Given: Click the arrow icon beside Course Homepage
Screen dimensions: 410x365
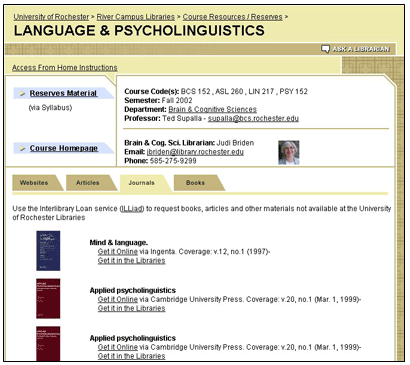Looking at the screenshot, I should tap(22, 148).
